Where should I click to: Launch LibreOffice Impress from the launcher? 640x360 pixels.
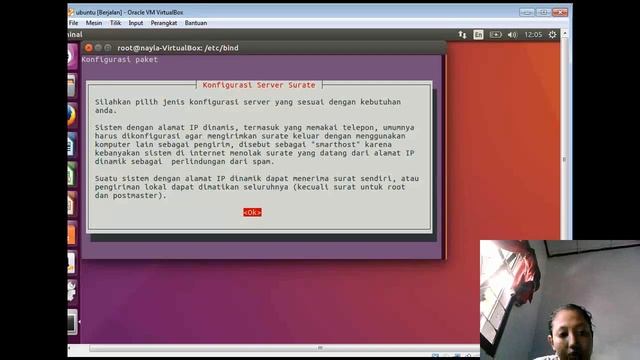click(71, 204)
